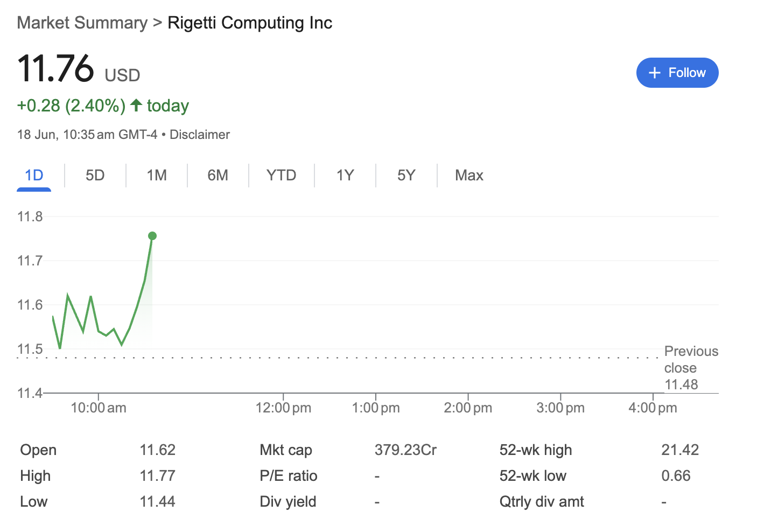Select the YTD tab
The height and width of the screenshot is (532, 757).
pyautogui.click(x=282, y=176)
